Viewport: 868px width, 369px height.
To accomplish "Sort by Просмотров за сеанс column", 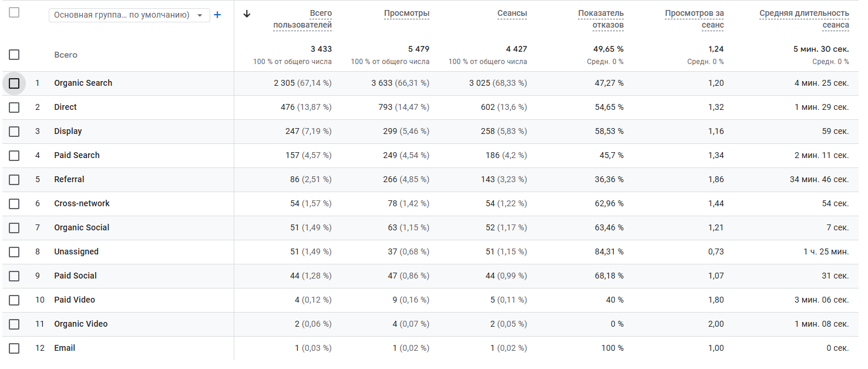I will click(x=694, y=19).
